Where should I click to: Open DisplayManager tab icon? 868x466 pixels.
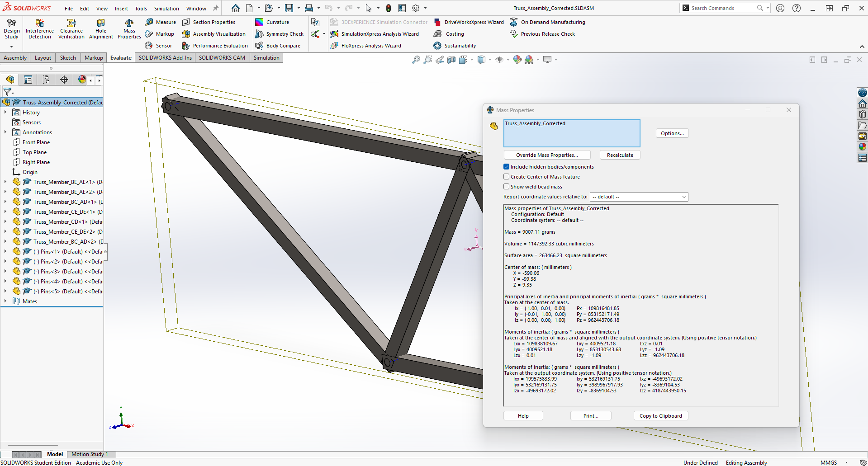click(x=82, y=80)
